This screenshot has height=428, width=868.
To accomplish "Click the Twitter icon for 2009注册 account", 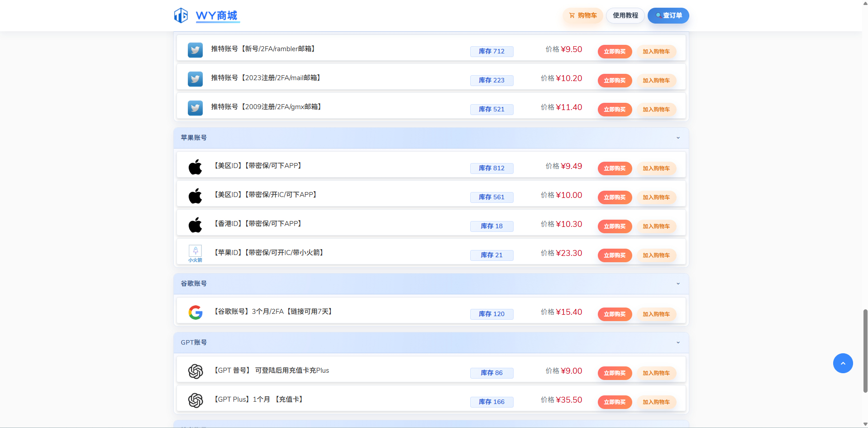I will point(195,108).
